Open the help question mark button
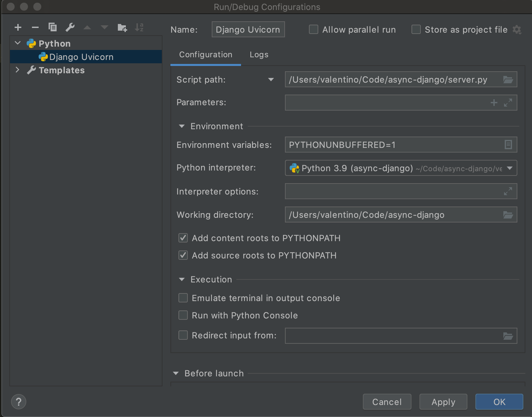The image size is (532, 417). pyautogui.click(x=19, y=402)
